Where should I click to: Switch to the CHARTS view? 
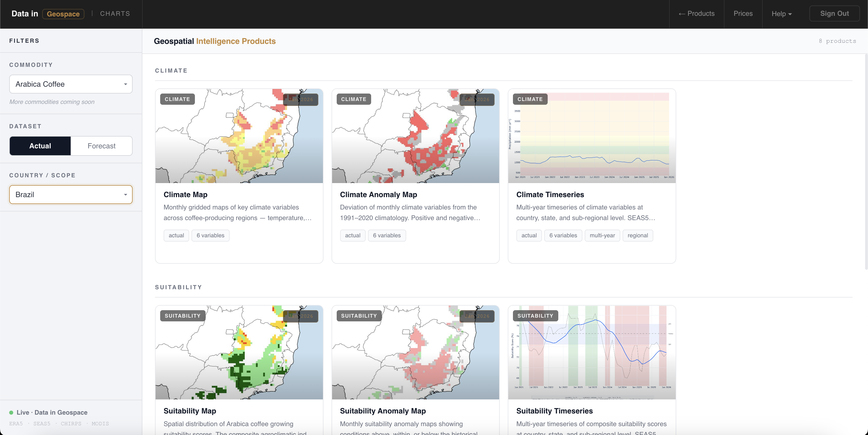pyautogui.click(x=115, y=13)
